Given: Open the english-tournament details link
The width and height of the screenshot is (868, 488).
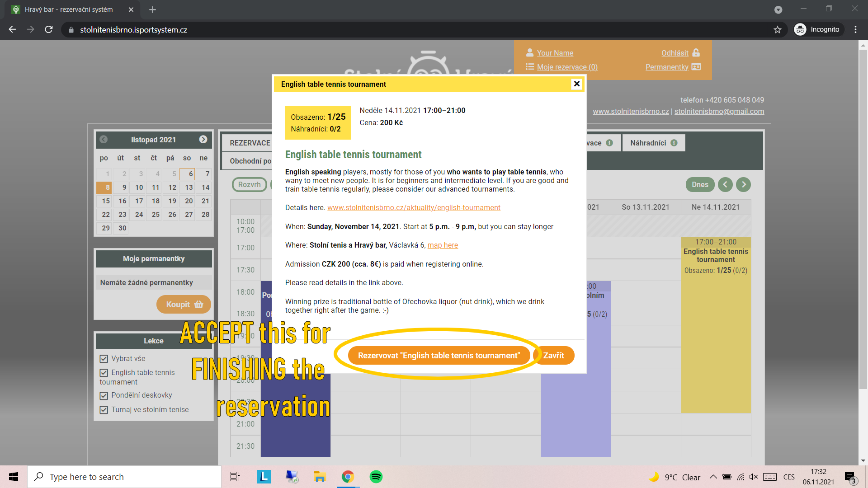Looking at the screenshot, I should coord(414,208).
